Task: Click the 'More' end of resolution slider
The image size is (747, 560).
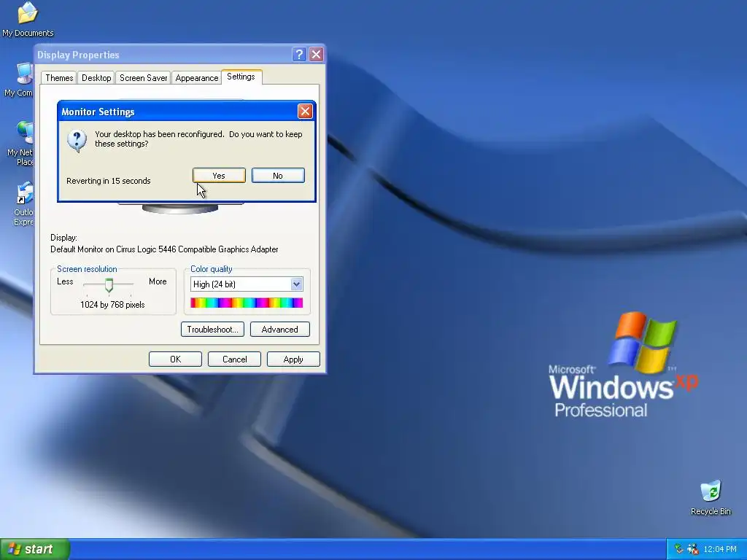Action: pos(158,281)
